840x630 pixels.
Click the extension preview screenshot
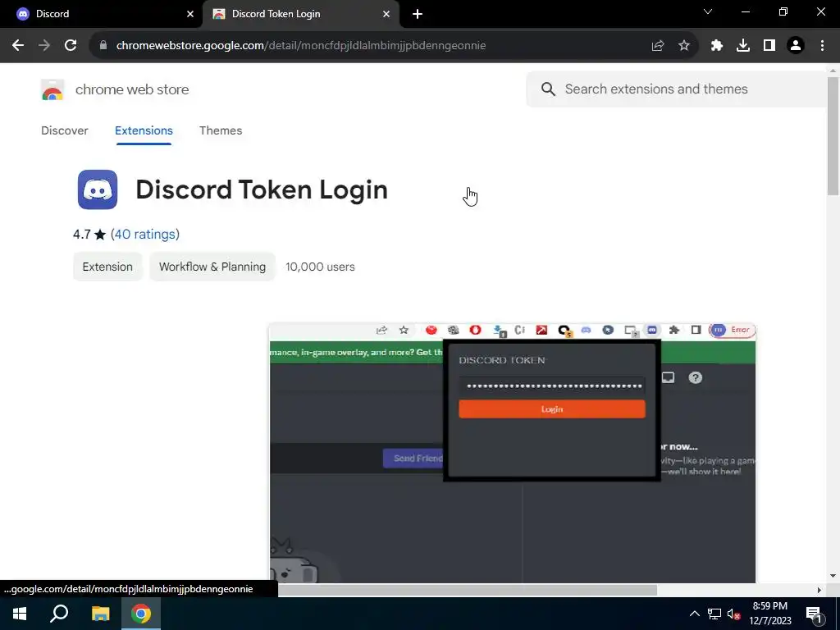click(x=513, y=453)
